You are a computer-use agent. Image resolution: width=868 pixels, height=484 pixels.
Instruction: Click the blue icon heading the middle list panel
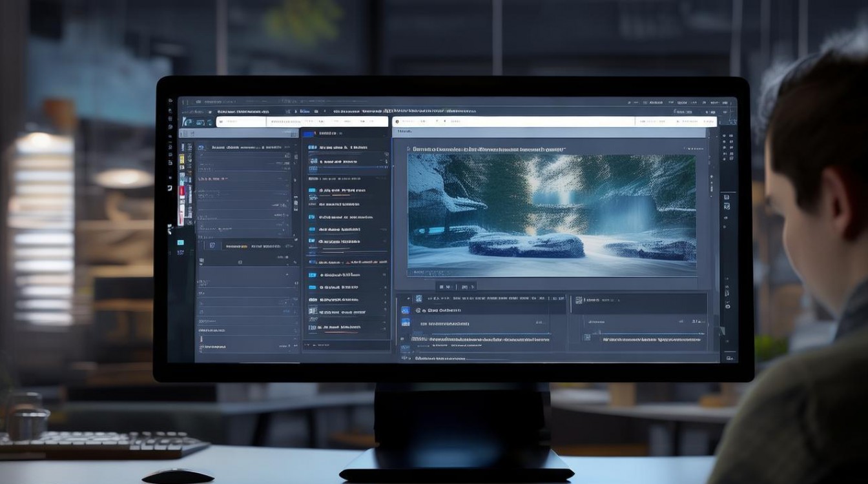pos(309,134)
